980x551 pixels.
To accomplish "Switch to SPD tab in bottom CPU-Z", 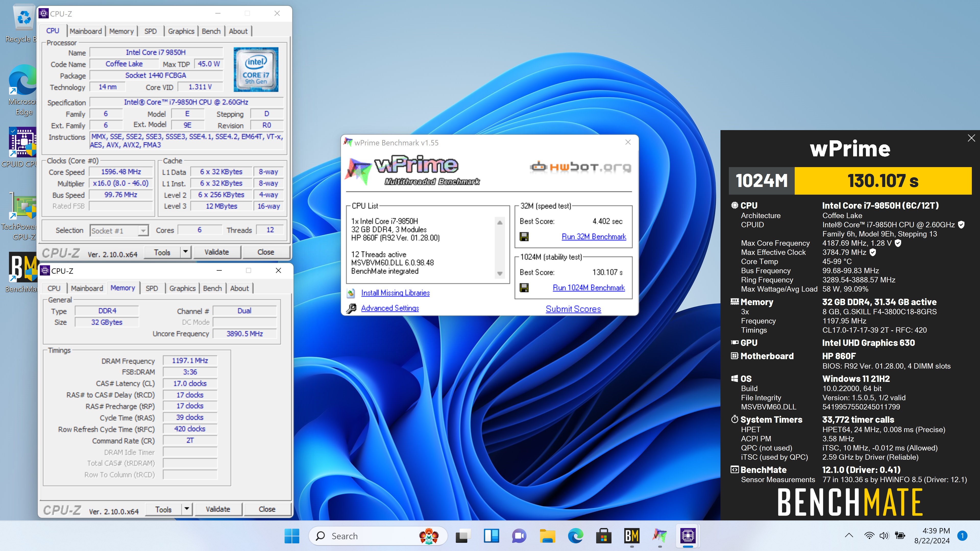I will [x=152, y=288].
